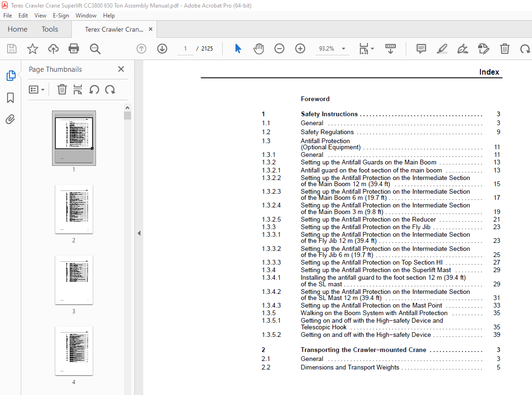Add a comment sticky note

click(421, 49)
